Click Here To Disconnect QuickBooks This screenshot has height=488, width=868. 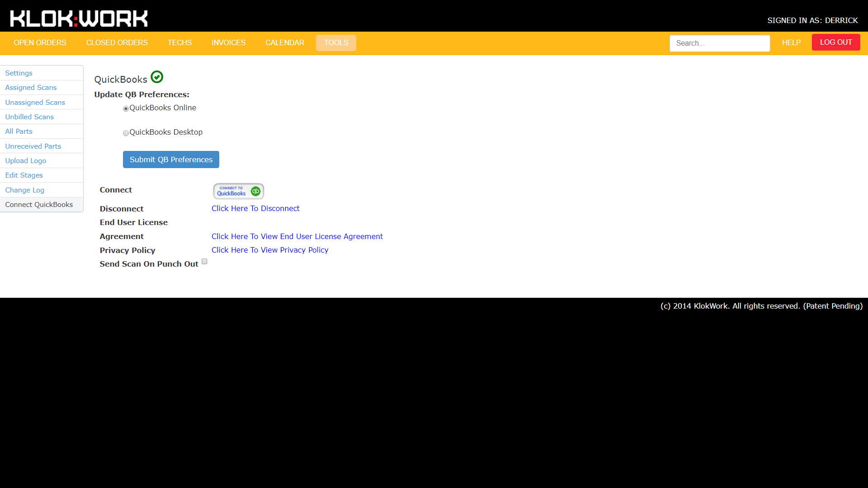pos(255,208)
